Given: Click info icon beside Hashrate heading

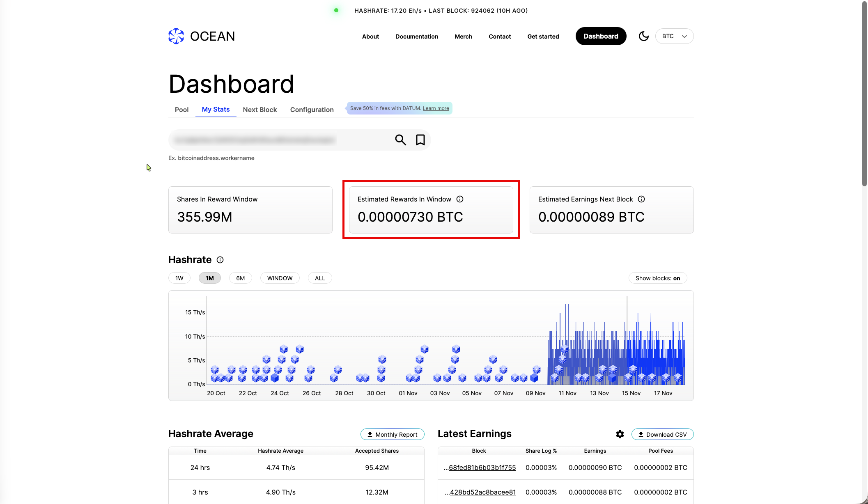Looking at the screenshot, I should tap(220, 260).
